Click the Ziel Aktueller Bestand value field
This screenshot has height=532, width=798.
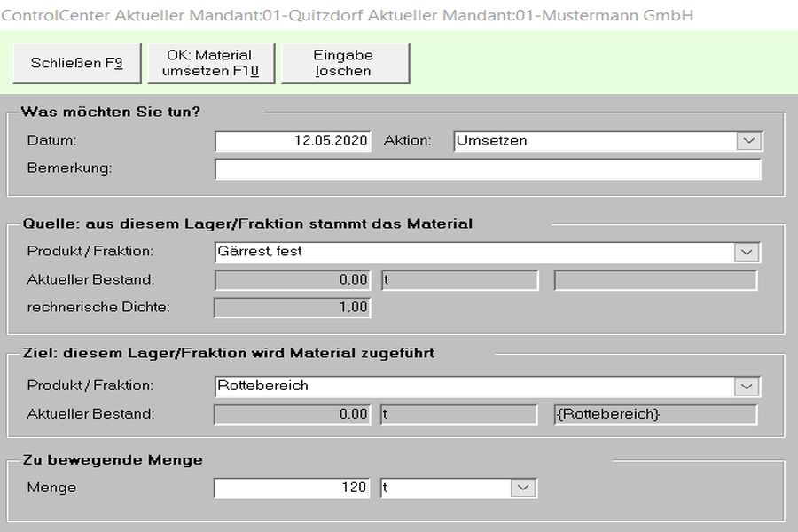click(x=292, y=414)
